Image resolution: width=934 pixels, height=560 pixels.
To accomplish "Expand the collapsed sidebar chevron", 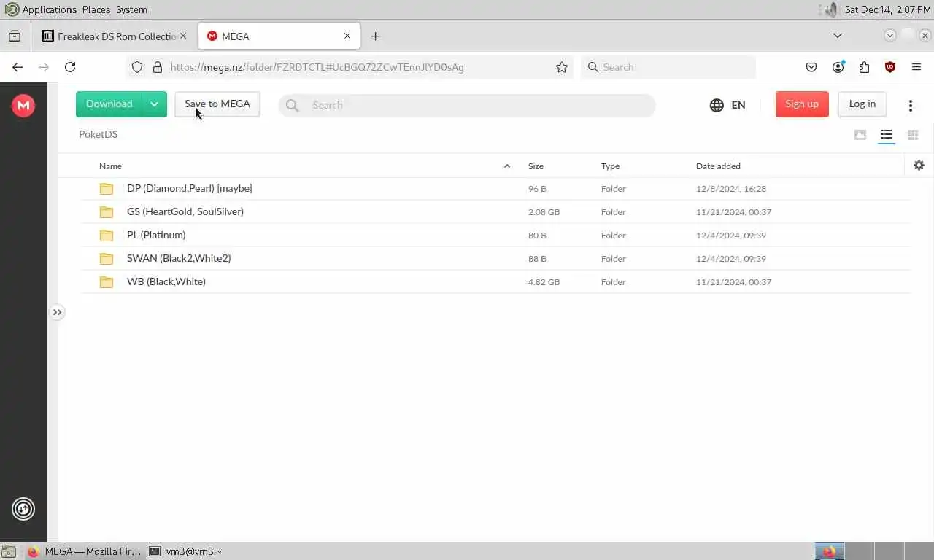I will coord(57,312).
